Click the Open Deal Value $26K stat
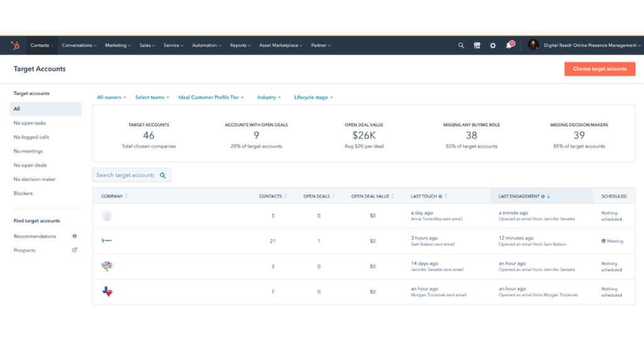Screen dimensions: 644x341 pyautogui.click(x=364, y=135)
